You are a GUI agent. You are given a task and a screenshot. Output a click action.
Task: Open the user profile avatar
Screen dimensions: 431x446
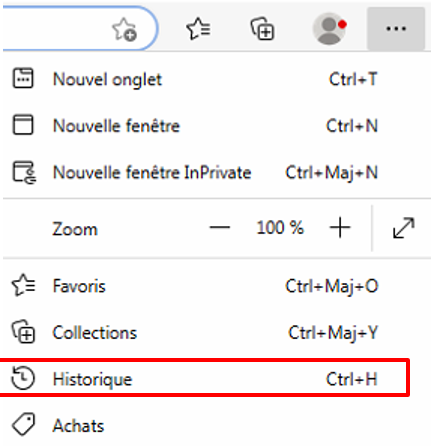coord(329,29)
